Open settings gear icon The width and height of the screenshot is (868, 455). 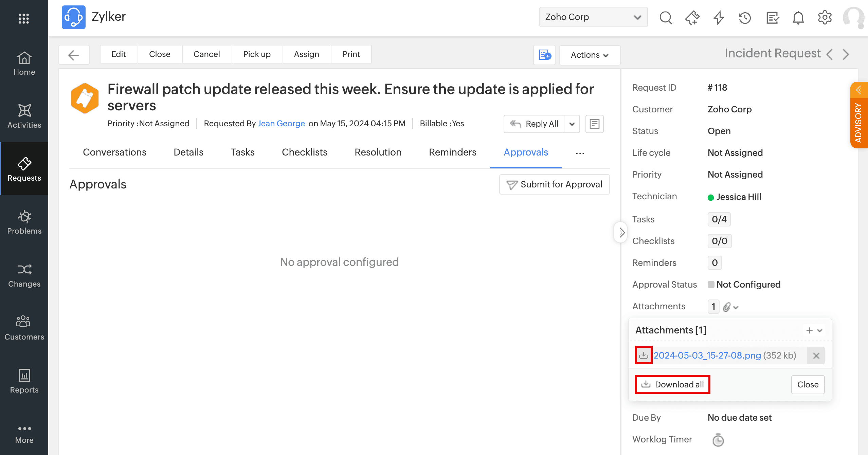[x=825, y=18]
